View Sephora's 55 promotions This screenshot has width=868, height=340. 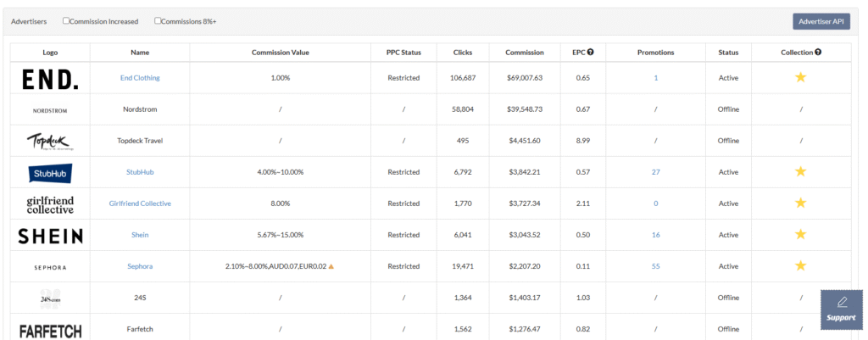pyautogui.click(x=656, y=265)
